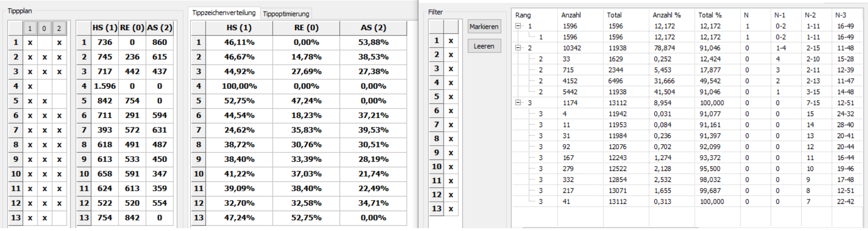Screen dimensions: 868x231
Task: Select the tree row with Anzahl 4152
Action: [x=686, y=81]
